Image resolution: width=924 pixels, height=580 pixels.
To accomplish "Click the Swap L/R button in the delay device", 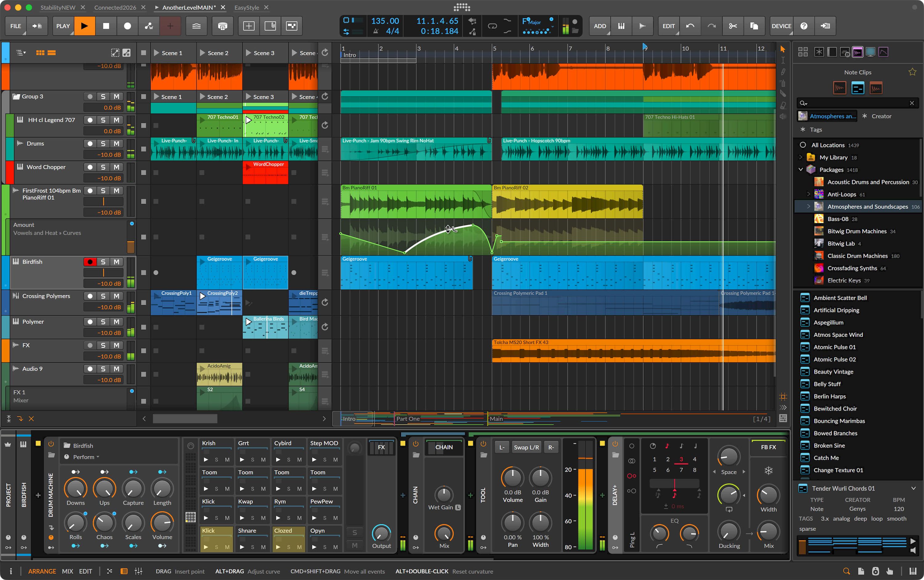I will click(527, 447).
